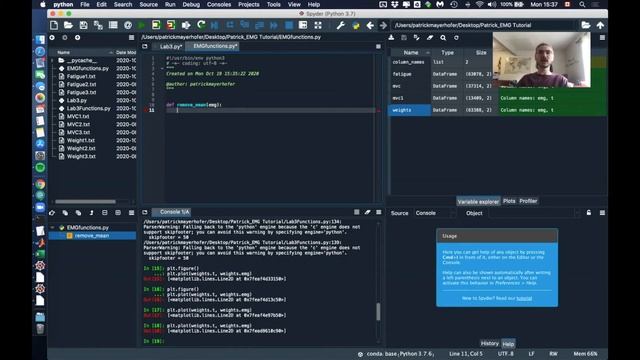Select remove_mean in the outline
640x360 pixels.
click(92, 236)
